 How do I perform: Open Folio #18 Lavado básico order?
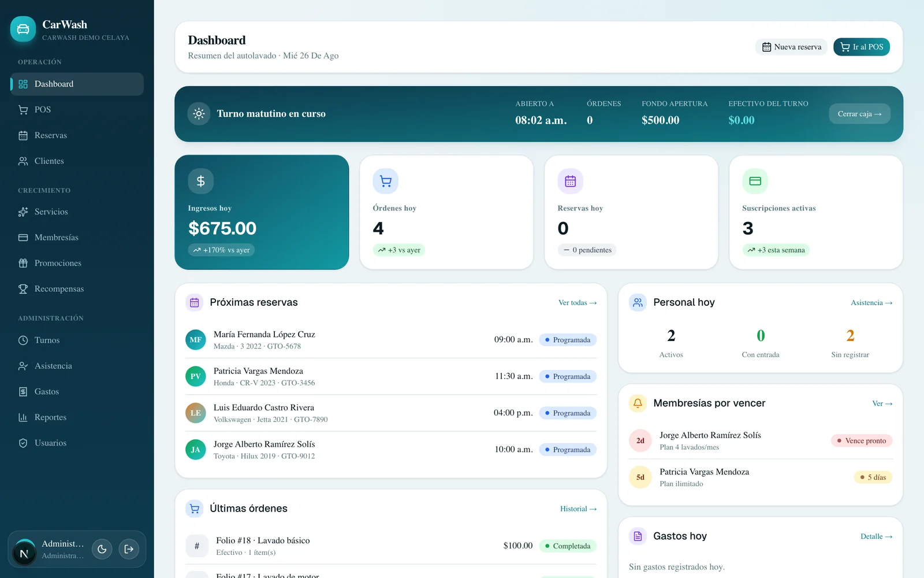391,546
